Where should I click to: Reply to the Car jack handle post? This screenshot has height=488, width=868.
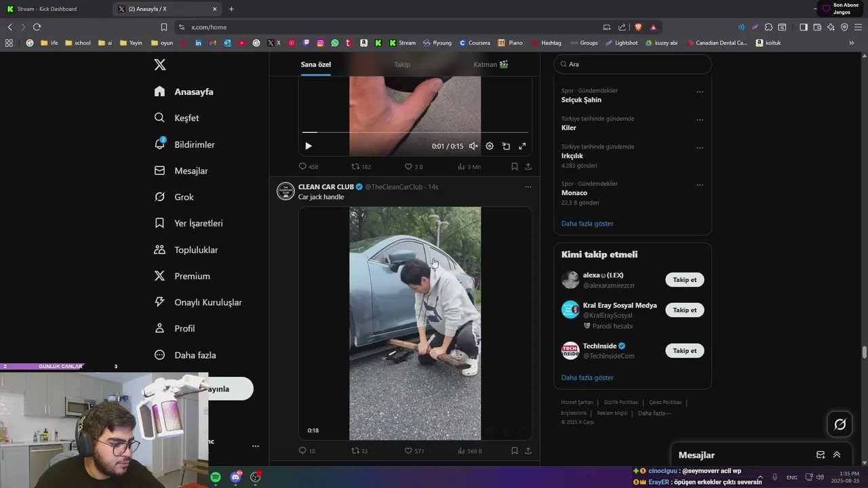[307, 451]
